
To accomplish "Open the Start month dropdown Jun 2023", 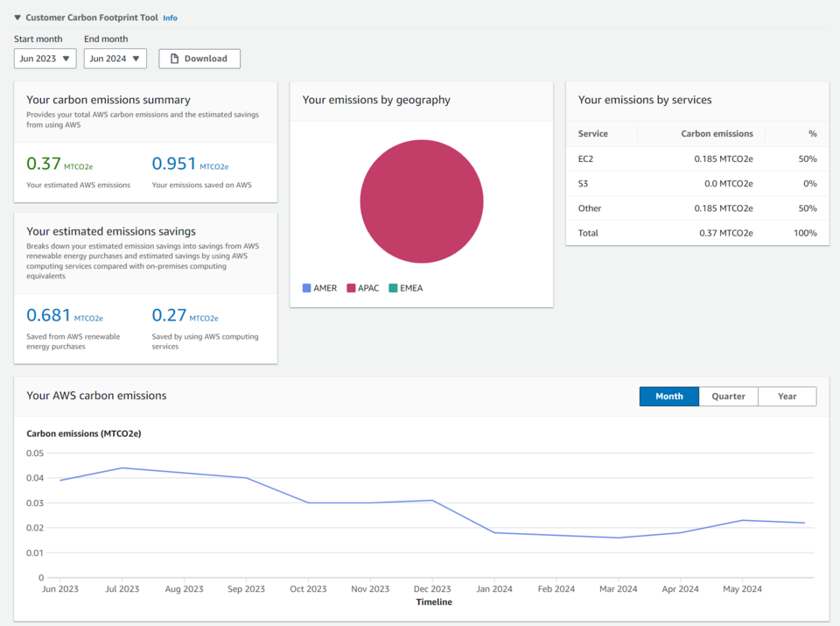I will tap(45, 59).
